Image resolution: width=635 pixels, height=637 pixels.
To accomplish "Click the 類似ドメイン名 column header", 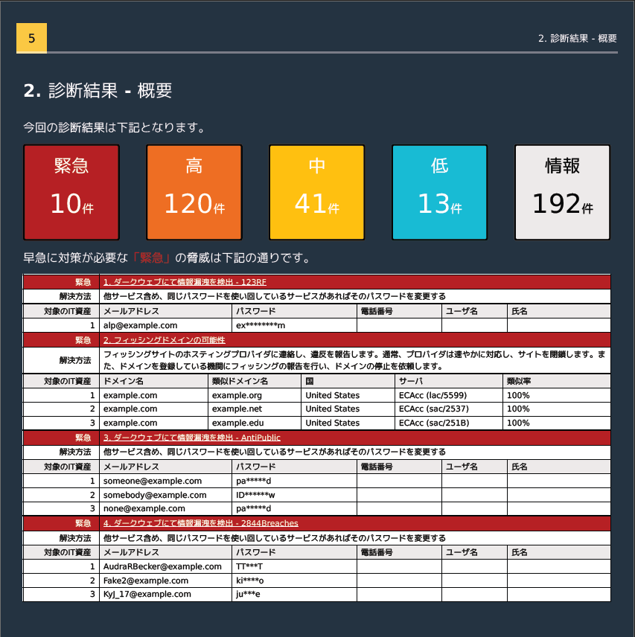I will tap(240, 381).
